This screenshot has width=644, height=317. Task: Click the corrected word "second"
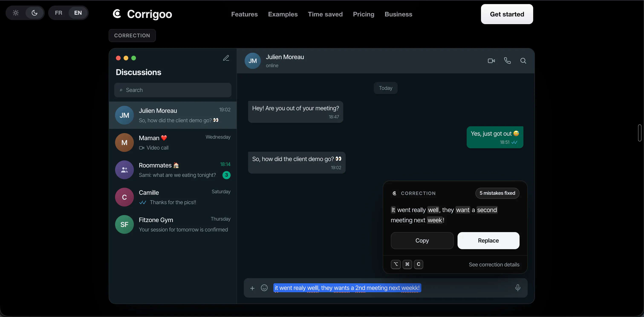point(487,210)
